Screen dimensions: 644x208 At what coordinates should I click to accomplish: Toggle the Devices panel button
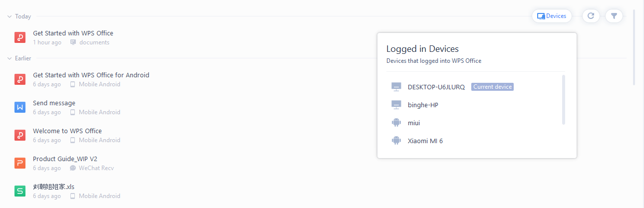coord(552,16)
